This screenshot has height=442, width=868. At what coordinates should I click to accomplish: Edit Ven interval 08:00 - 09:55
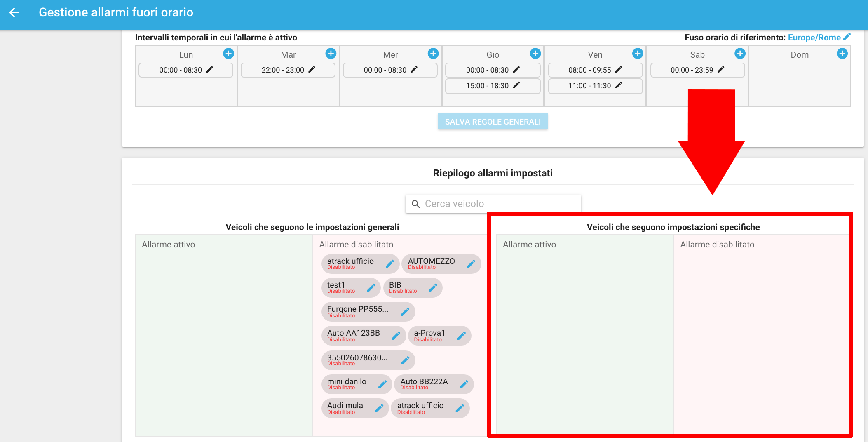(618, 69)
